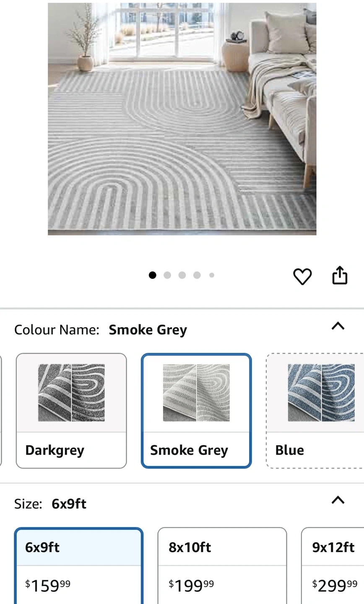This screenshot has height=604, width=364.
Task: Tap the Darkgrey rug swatch thumbnail
Action: [71, 393]
